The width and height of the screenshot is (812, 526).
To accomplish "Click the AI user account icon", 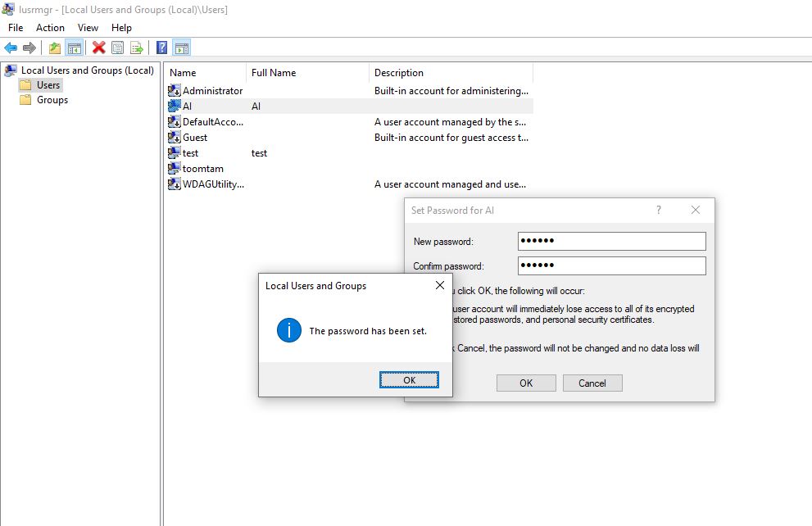I will [x=174, y=107].
